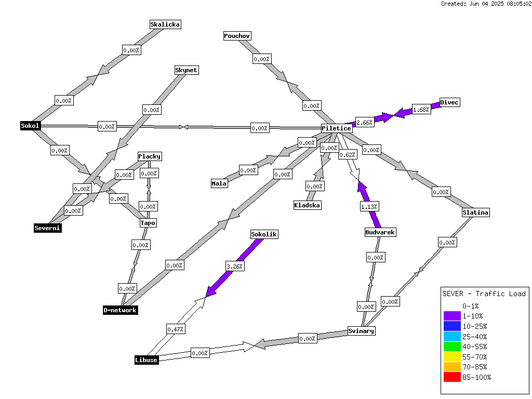Click the red 85-100% legend swatch
The height and width of the screenshot is (399, 532).
[x=452, y=377]
